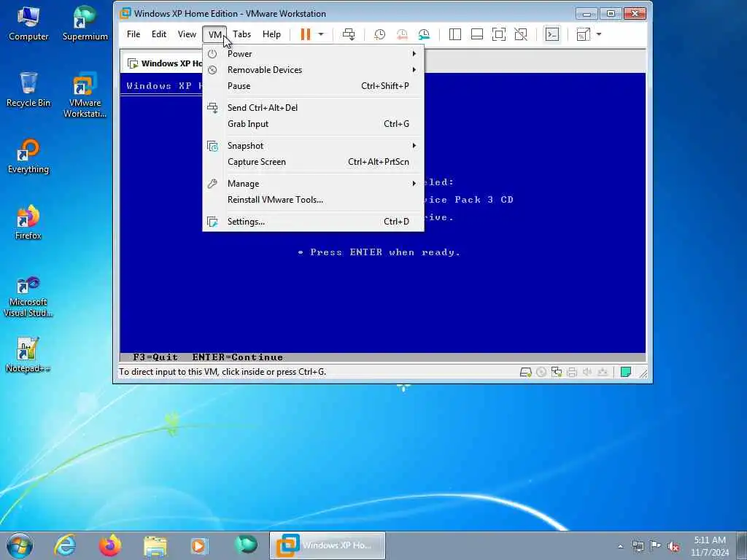This screenshot has width=747, height=560.
Task: Click the Take Snapshot clock icon
Action: (379, 34)
